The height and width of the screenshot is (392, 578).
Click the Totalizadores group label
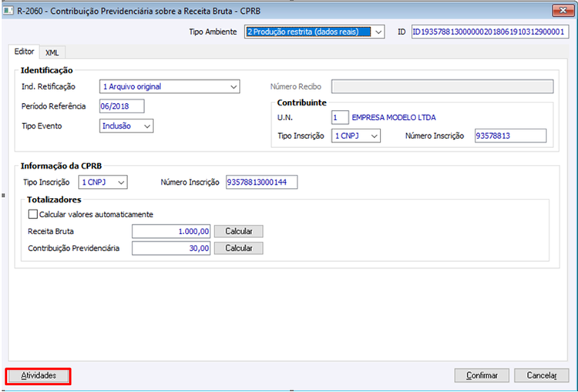click(54, 199)
